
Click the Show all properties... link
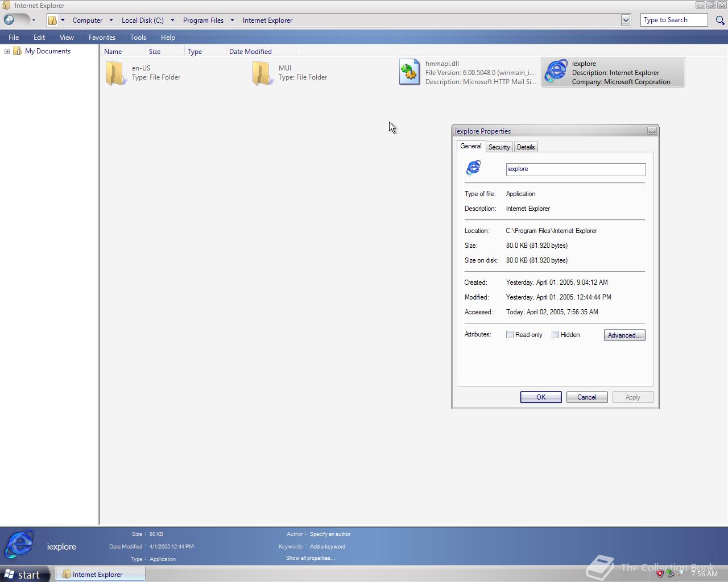(x=311, y=558)
